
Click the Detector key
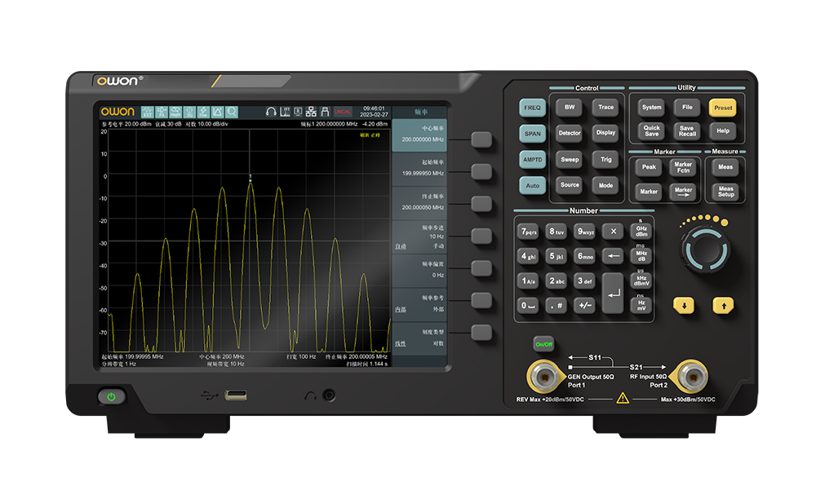pos(570,133)
